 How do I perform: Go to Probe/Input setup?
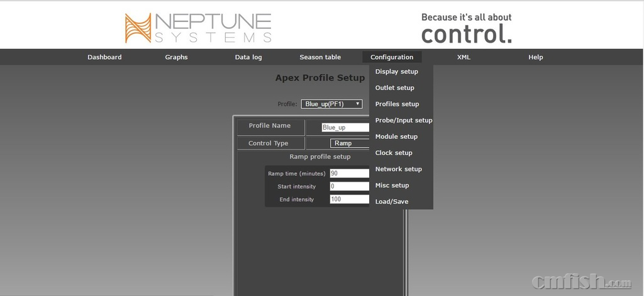pos(403,121)
